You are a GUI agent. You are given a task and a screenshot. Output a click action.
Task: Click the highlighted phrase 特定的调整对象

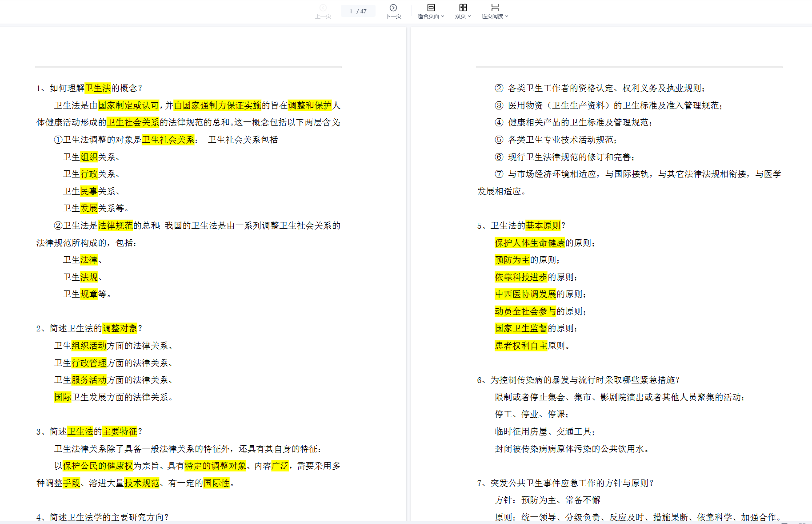coord(215,466)
